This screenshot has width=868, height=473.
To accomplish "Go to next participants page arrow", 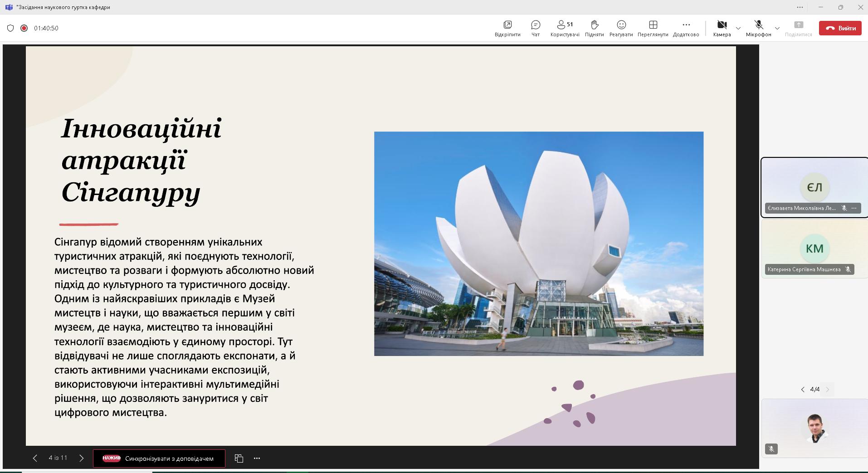I will click(x=828, y=389).
